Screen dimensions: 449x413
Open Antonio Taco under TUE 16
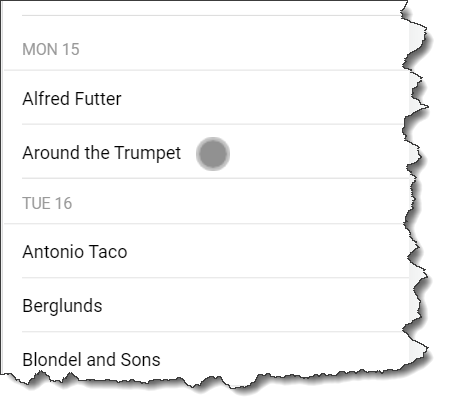207,251
